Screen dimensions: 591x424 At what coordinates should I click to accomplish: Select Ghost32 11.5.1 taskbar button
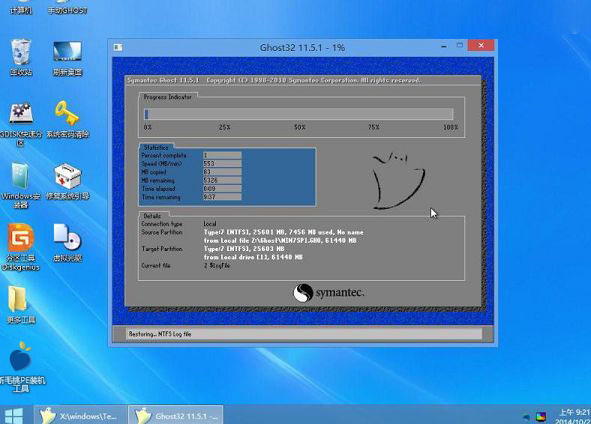click(x=176, y=415)
